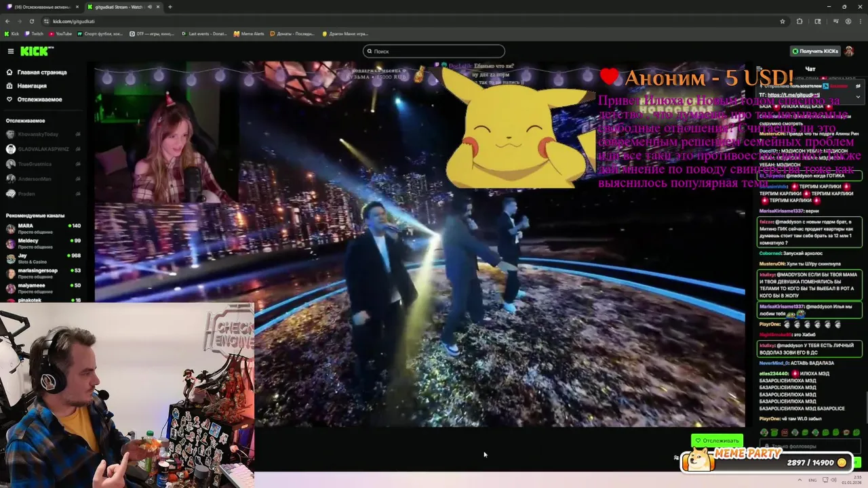Open the Twitch bookmark
The image size is (868, 488).
(x=34, y=33)
